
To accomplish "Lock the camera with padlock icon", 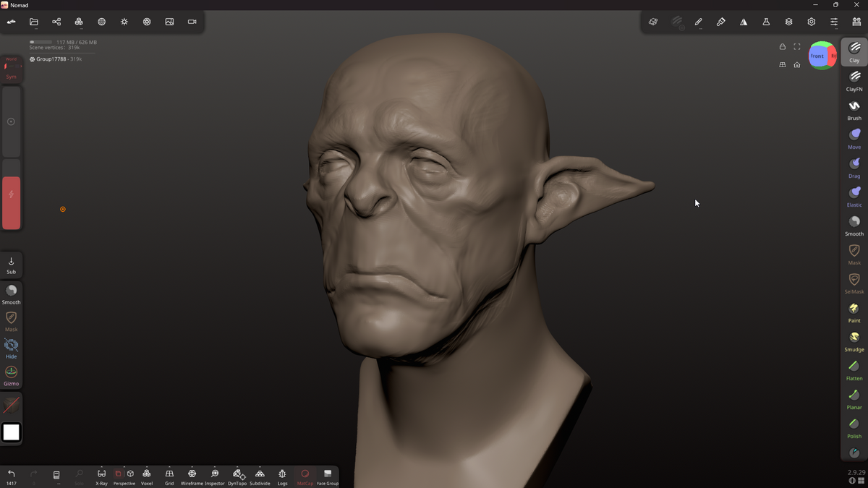I will (x=782, y=47).
